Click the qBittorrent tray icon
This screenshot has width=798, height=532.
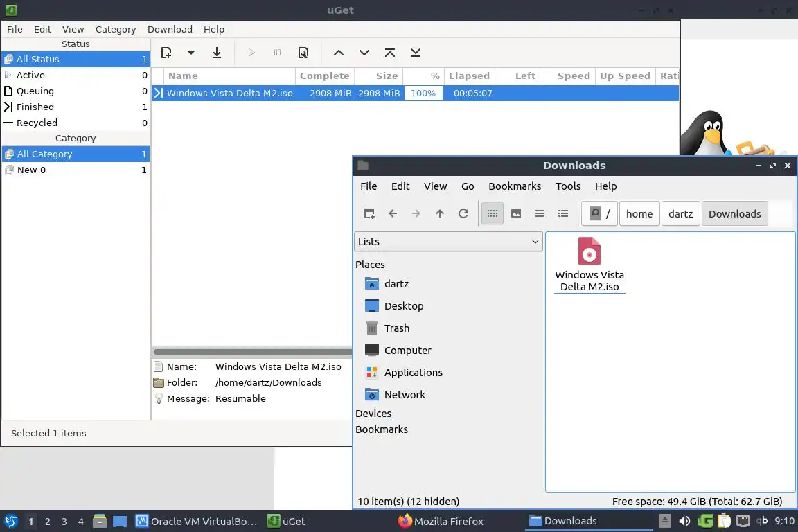(762, 520)
